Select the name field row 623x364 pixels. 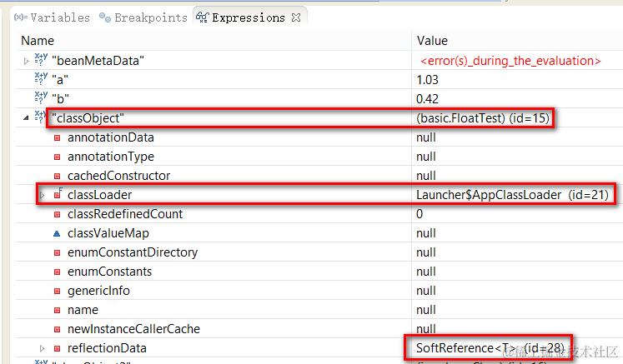tap(319, 310)
